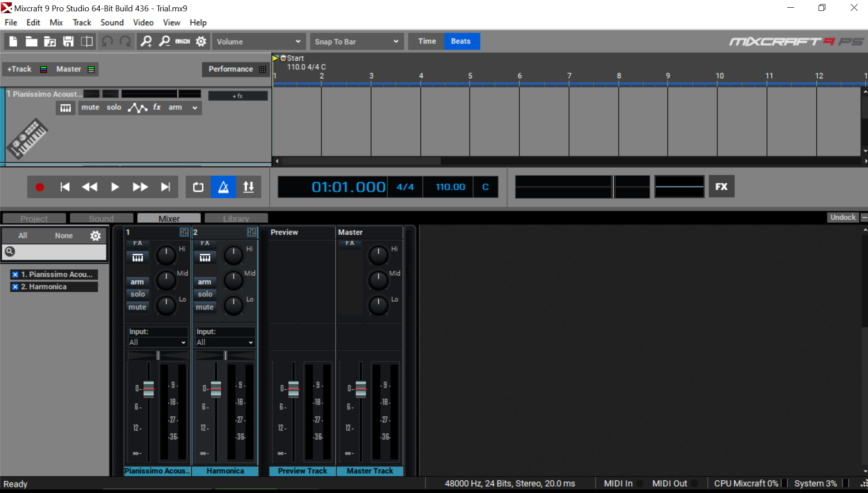Click the synth keyboard track image

[x=27, y=139]
